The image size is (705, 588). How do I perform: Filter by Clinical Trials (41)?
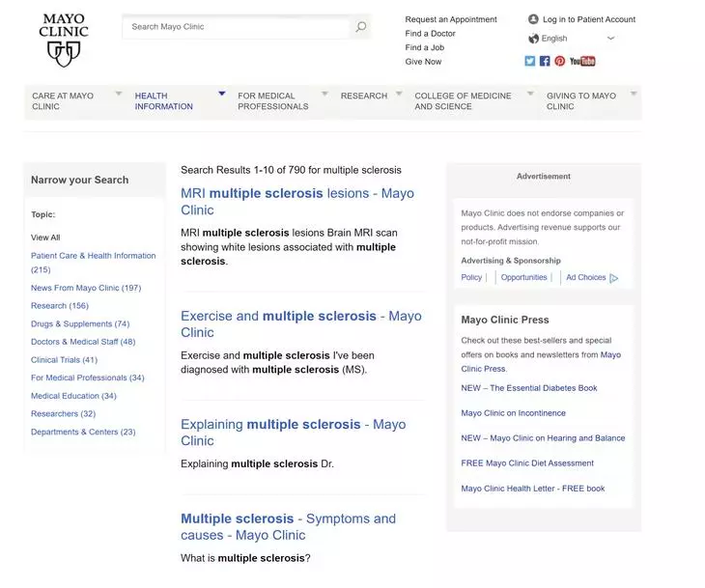tap(65, 359)
